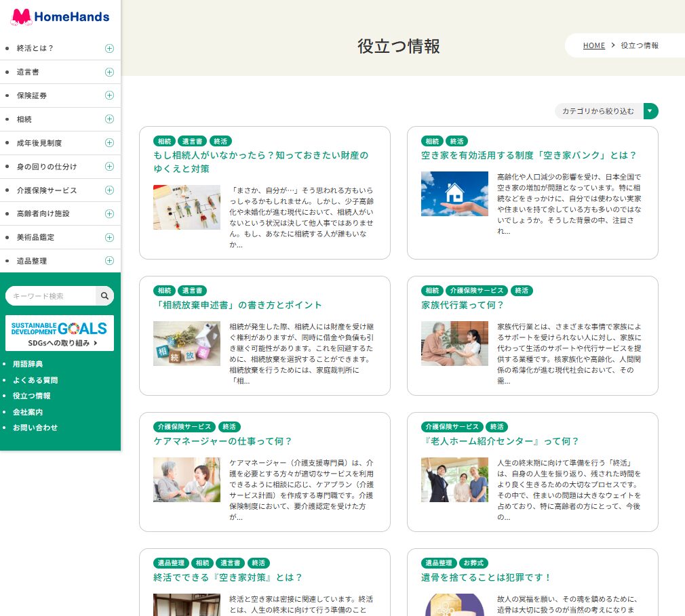Open 成年後見制度 in the sidebar menu
The width and height of the screenshot is (685, 616).
pos(39,143)
